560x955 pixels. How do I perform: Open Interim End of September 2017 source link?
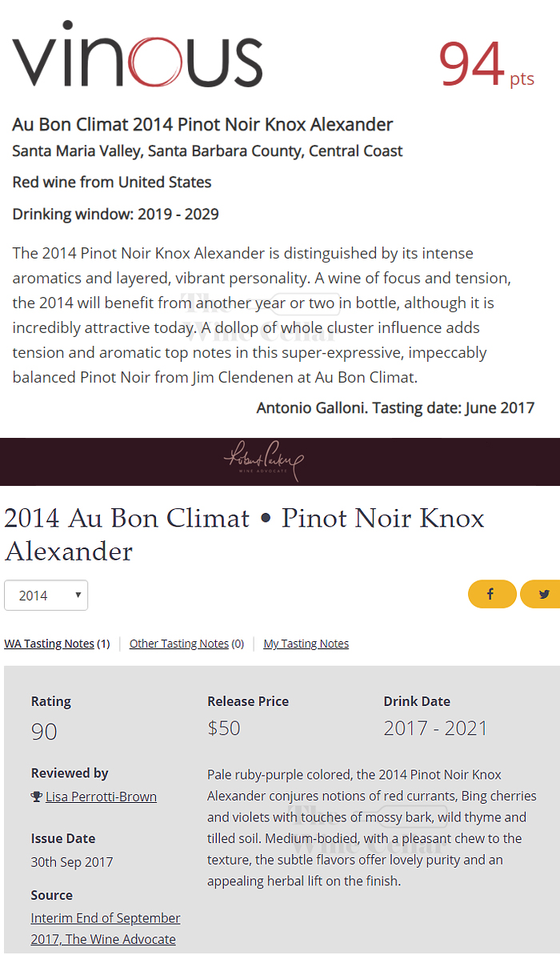coord(106,929)
